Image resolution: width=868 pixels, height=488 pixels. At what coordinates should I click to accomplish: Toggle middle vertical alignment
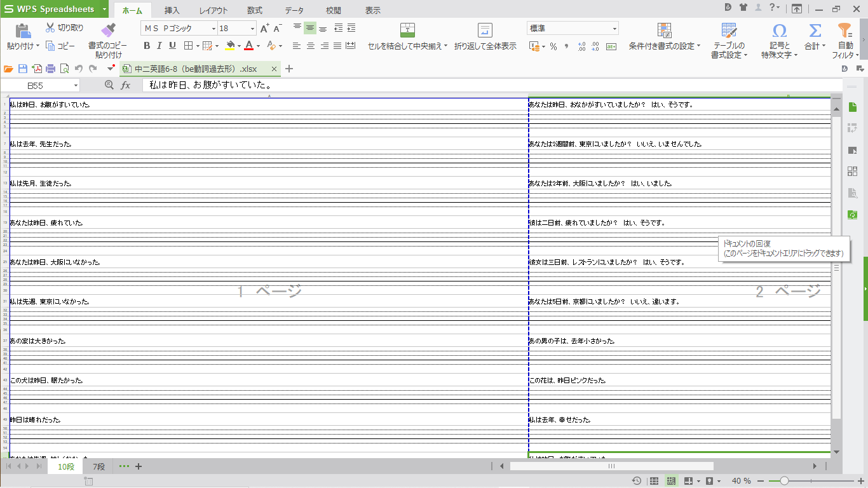point(310,28)
